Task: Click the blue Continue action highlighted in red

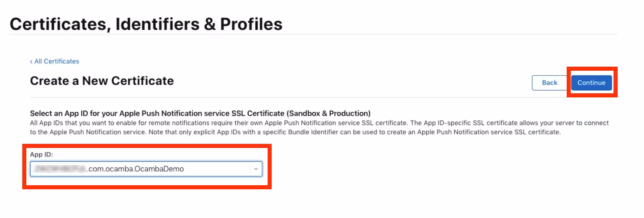Action: tap(591, 82)
